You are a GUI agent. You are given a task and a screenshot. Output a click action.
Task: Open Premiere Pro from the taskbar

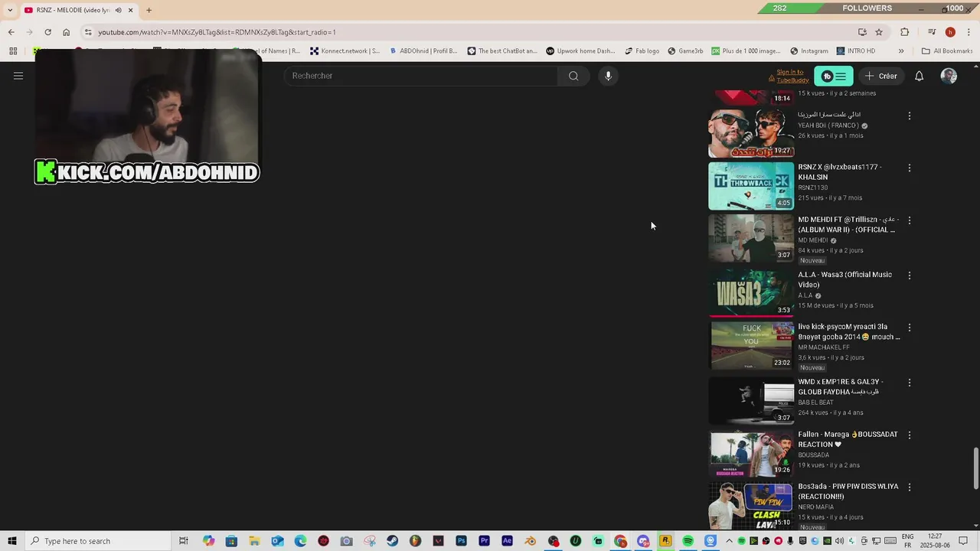click(484, 541)
